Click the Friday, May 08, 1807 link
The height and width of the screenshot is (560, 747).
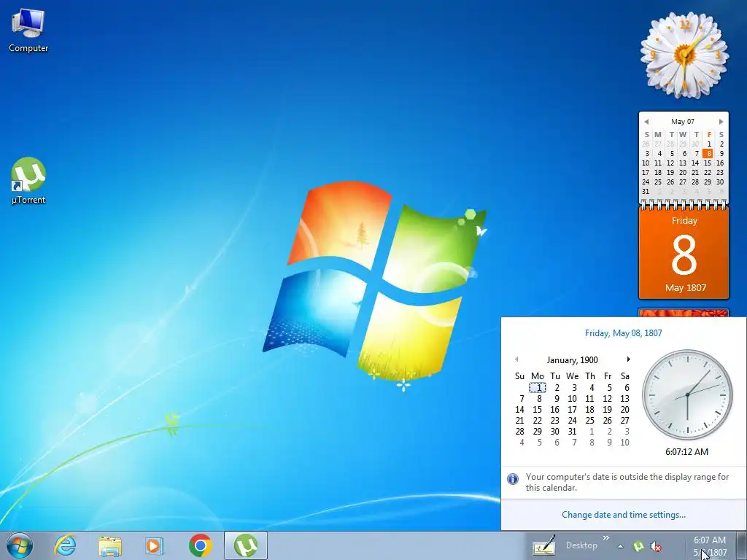point(623,333)
